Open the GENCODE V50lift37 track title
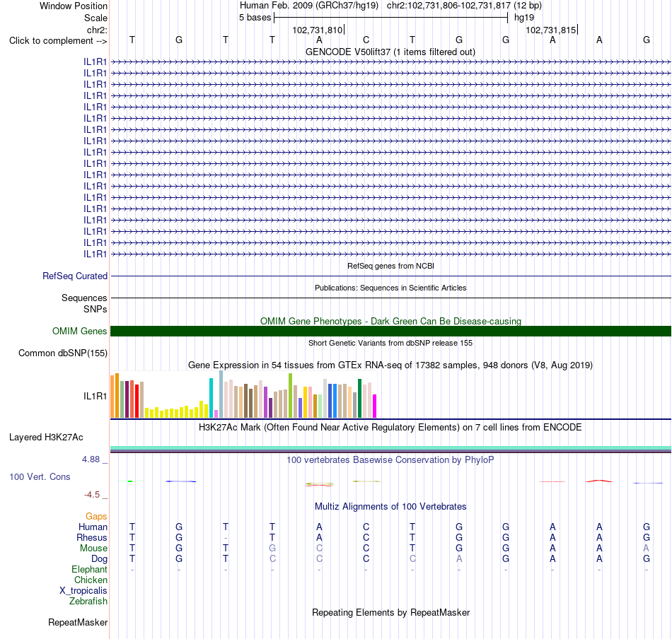The image size is (672, 639). click(390, 52)
